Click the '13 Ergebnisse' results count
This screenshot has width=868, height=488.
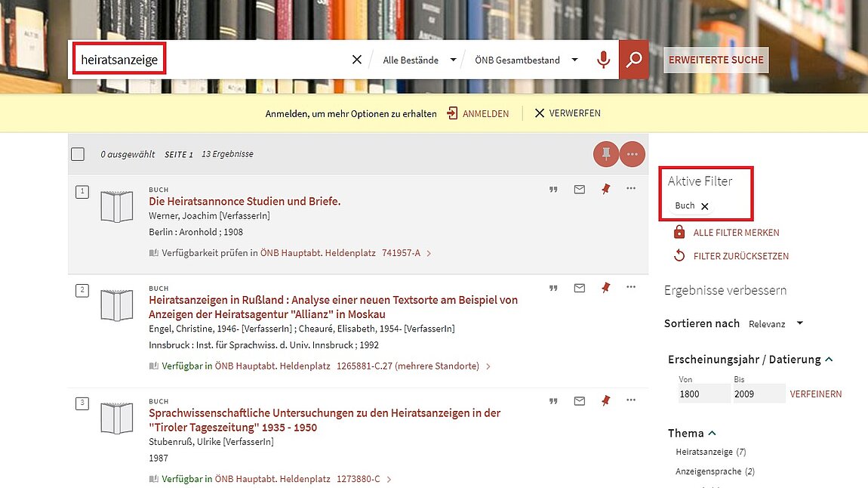pos(227,154)
